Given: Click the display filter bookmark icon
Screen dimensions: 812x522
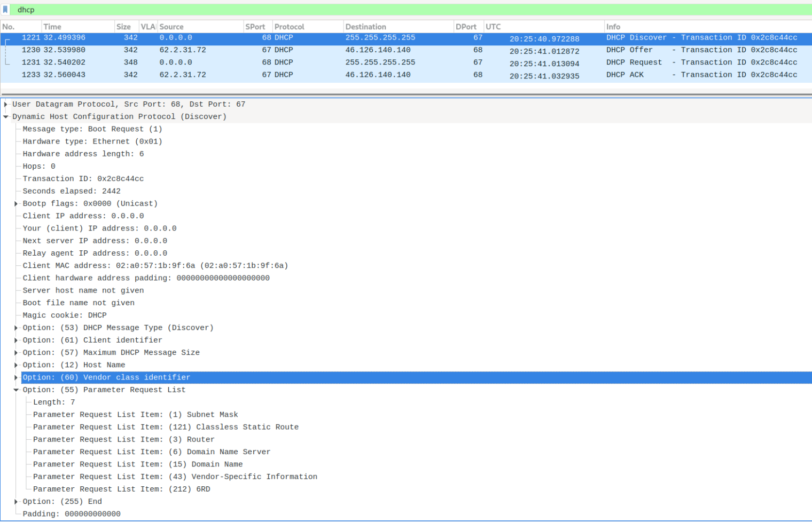Looking at the screenshot, I should (x=5, y=10).
